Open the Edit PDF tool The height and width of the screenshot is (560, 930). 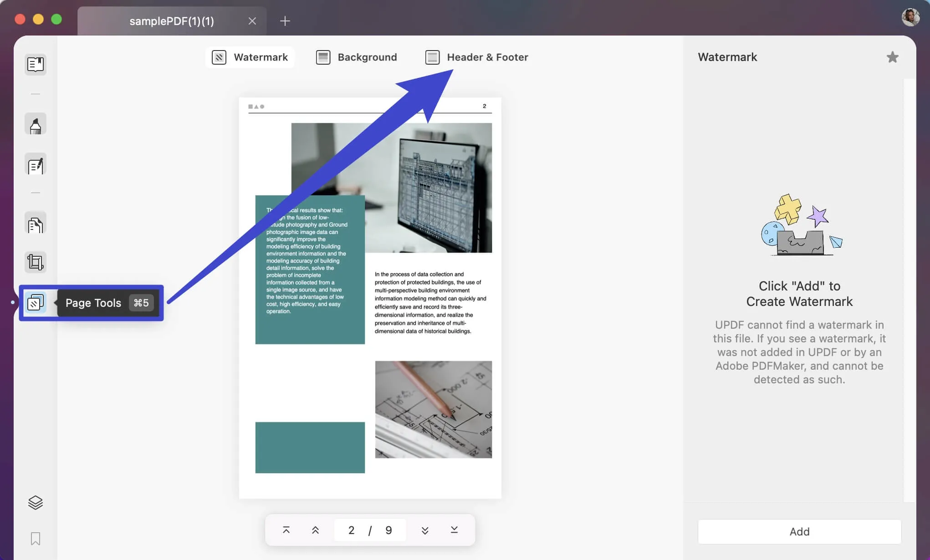[x=35, y=164]
